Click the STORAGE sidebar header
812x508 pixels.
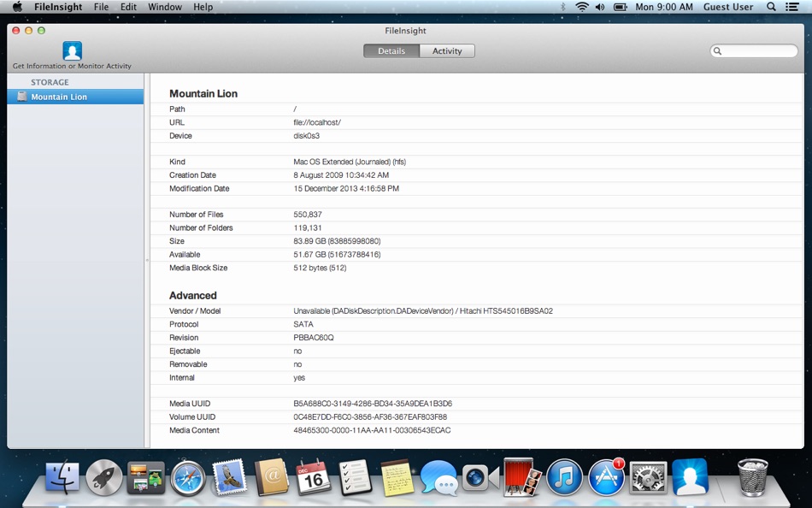[50, 82]
